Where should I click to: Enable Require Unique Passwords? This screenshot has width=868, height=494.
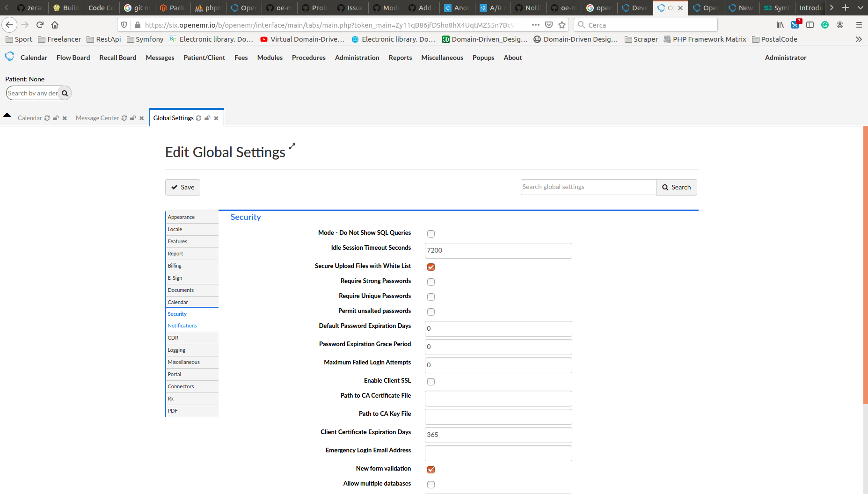pyautogui.click(x=431, y=297)
